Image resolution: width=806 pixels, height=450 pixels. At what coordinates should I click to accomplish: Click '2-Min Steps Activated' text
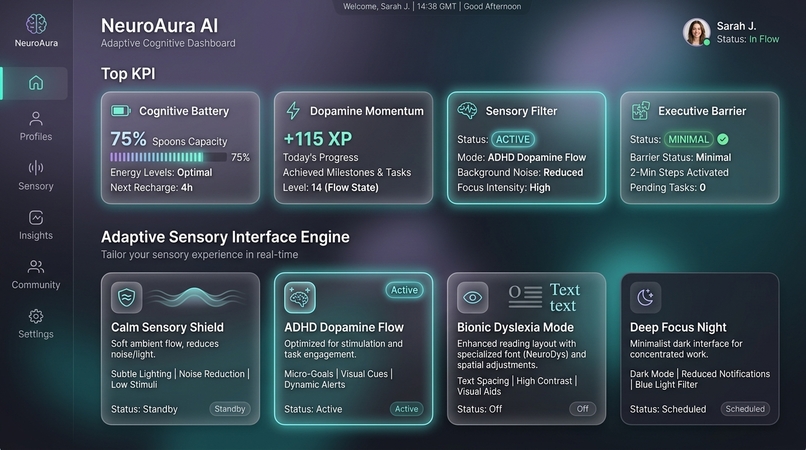(679, 172)
